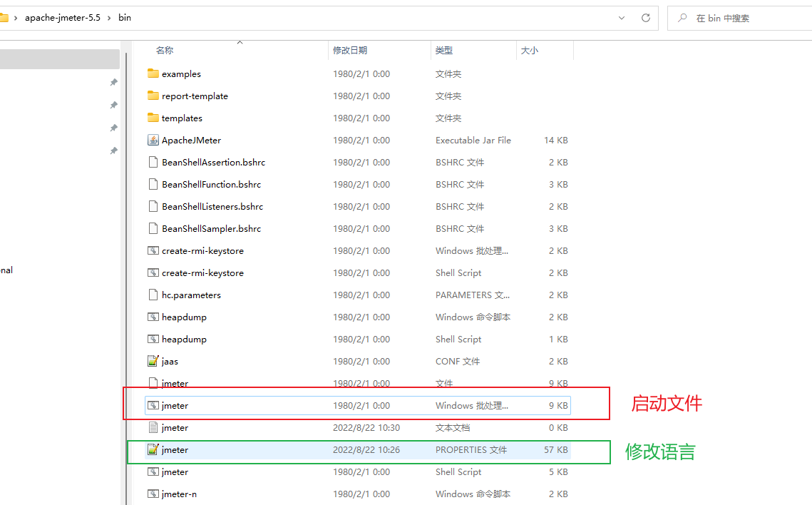Toggle the sort arrow above 名称
Screen dimensions: 812x505
click(x=240, y=43)
